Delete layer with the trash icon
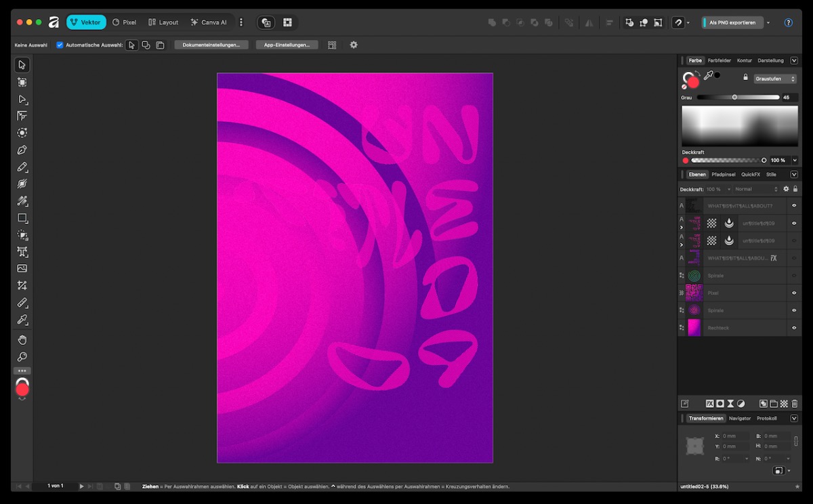This screenshot has width=813, height=504. (795, 404)
